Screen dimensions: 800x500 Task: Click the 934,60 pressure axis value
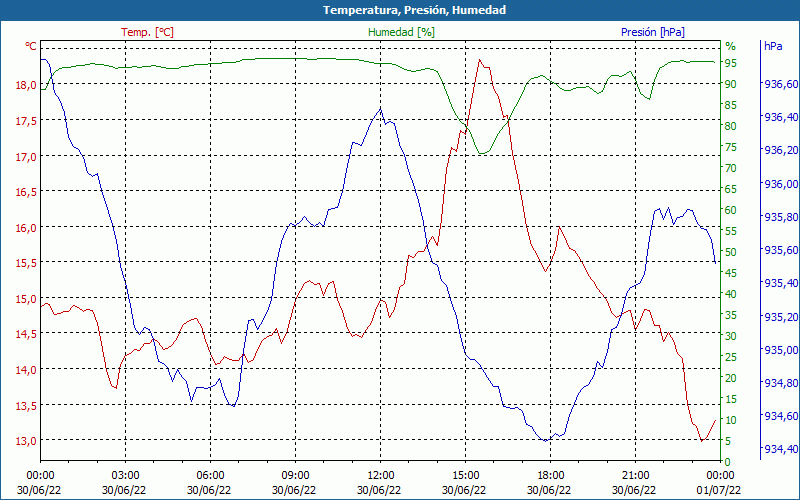tap(781, 416)
